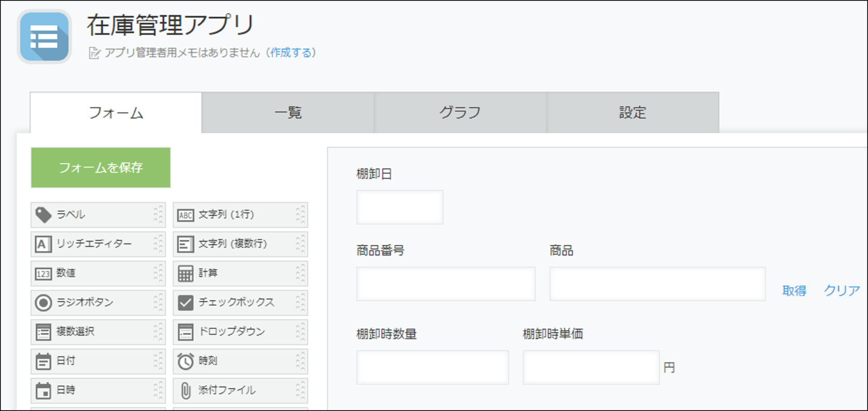Image resolution: width=868 pixels, height=411 pixels.
Task: Click the 棚卸時数量 field label
Action: pyautogui.click(x=387, y=334)
